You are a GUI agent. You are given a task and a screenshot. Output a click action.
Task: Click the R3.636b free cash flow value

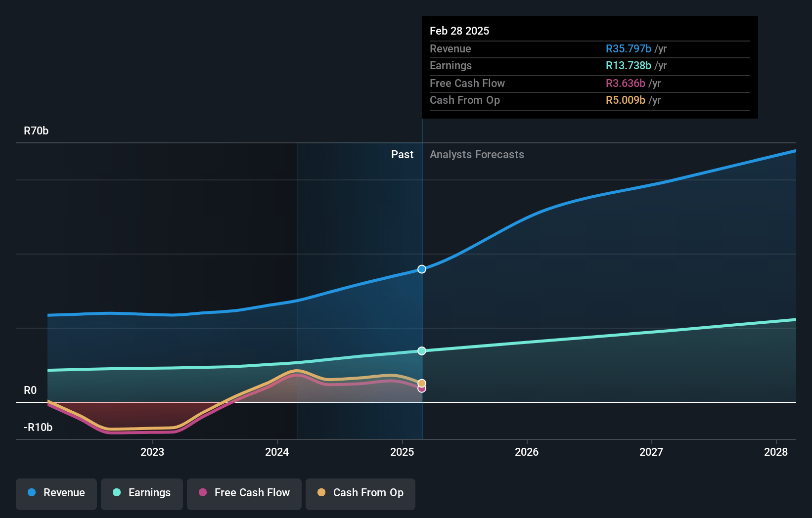tap(626, 83)
